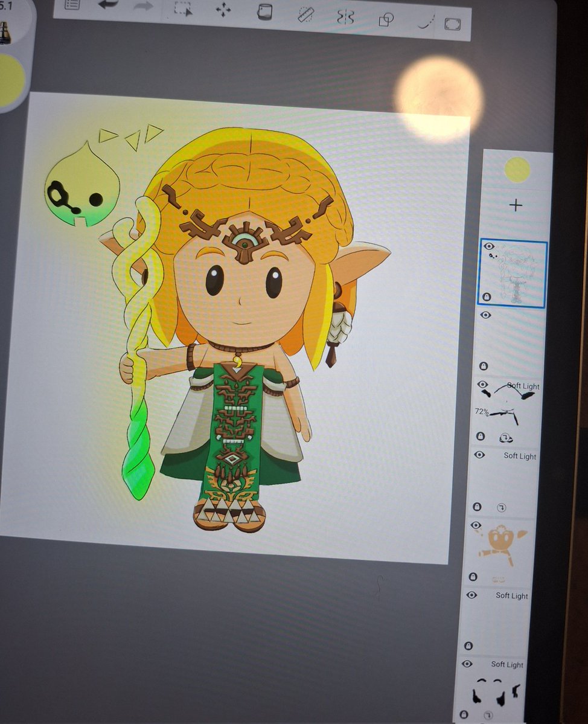Turn on Predictive Stroke curve tool
Screen dimensions: 588x724
426,22
